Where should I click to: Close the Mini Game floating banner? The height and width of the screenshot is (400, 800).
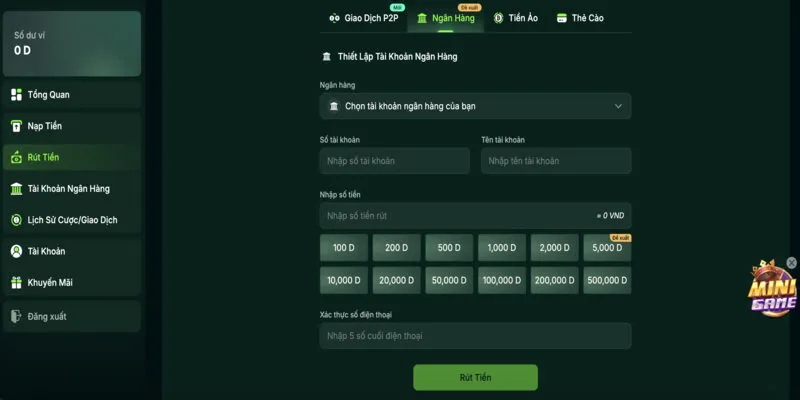point(792,263)
